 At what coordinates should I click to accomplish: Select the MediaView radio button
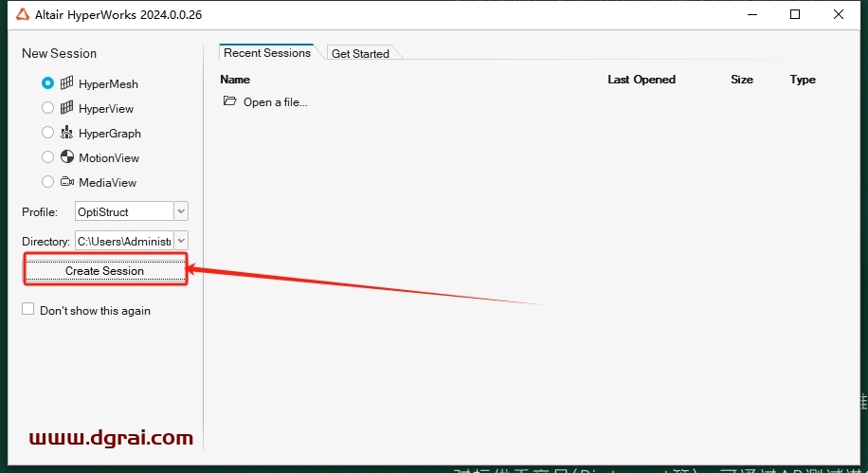[x=47, y=181]
